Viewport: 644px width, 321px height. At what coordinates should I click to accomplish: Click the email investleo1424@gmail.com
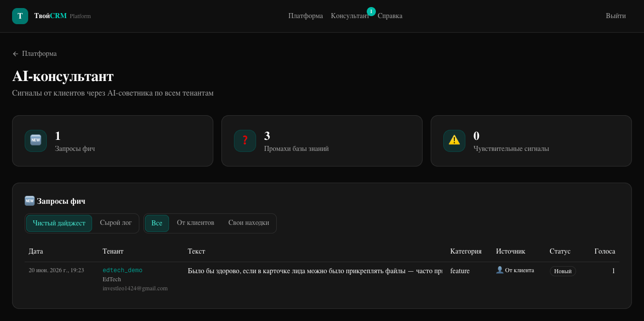coord(135,288)
